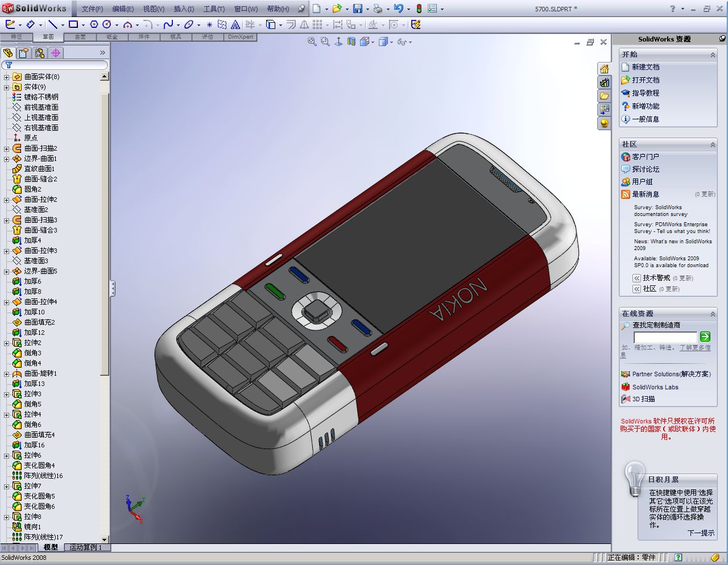Click the manufacturer search text field
Image resolution: width=728 pixels, height=565 pixels.
coord(665,336)
